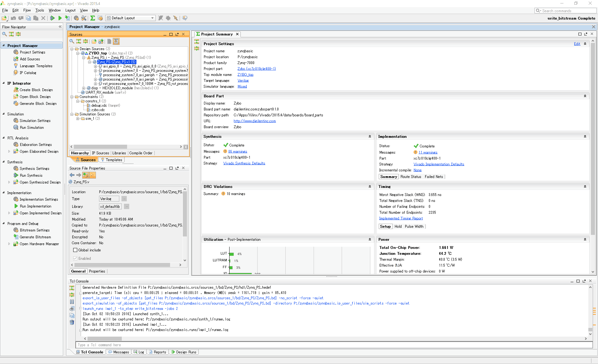Toggle the Global include checkbox

75,250
